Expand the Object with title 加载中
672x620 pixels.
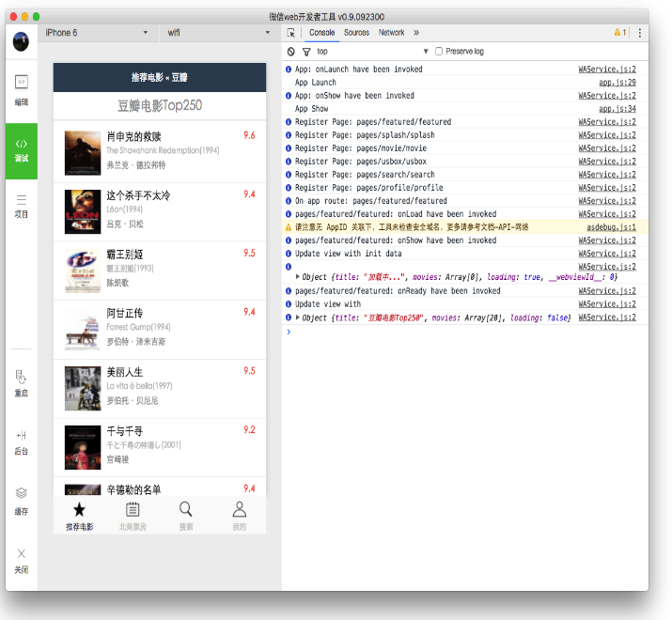click(x=297, y=277)
